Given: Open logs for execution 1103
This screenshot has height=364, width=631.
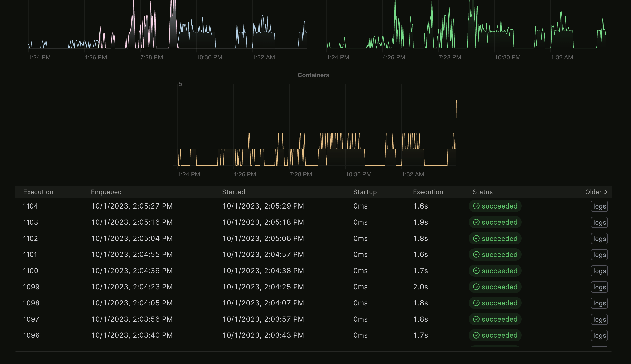Looking at the screenshot, I should pos(599,222).
